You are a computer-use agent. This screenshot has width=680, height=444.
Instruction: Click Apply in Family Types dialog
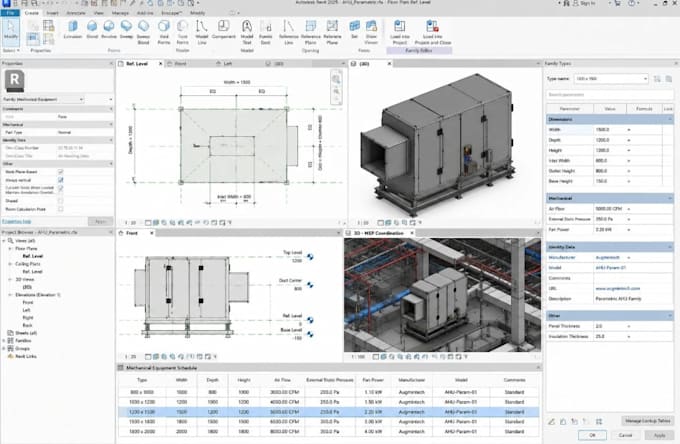tap(659, 435)
